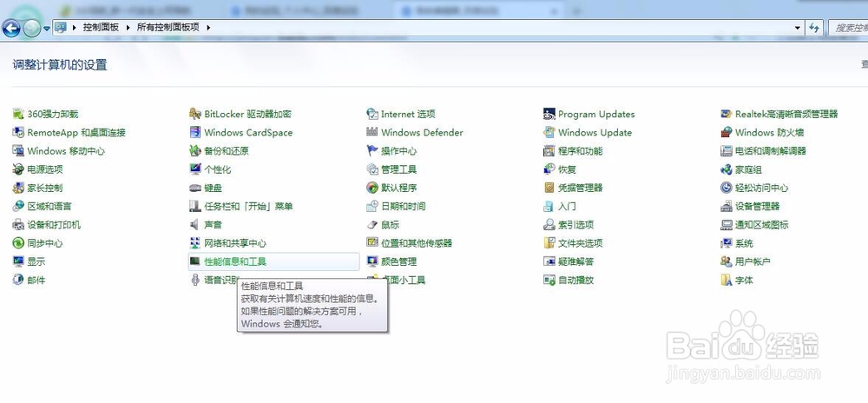
Task: Expand the arrow after 所有控制面板项
Action: click(208, 27)
